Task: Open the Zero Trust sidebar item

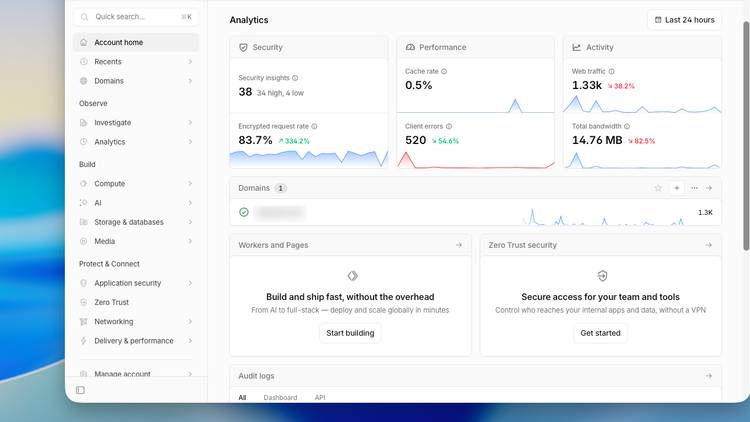Action: pos(136,302)
